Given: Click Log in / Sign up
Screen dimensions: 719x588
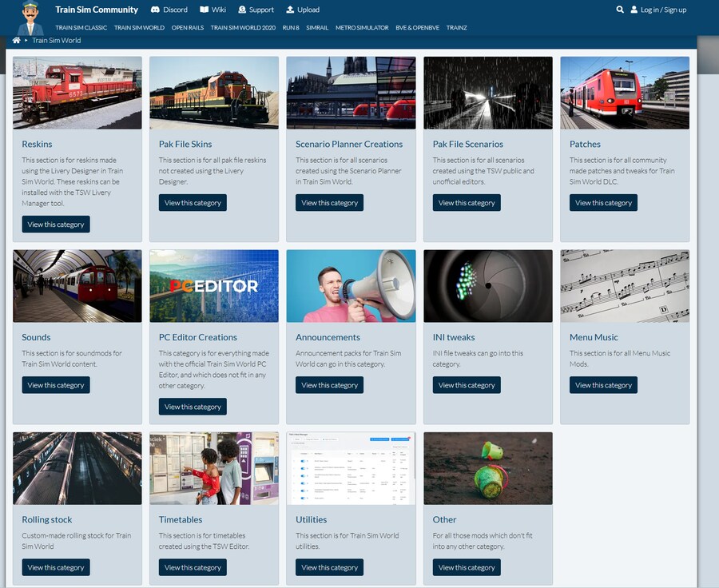Looking at the screenshot, I should pyautogui.click(x=658, y=10).
